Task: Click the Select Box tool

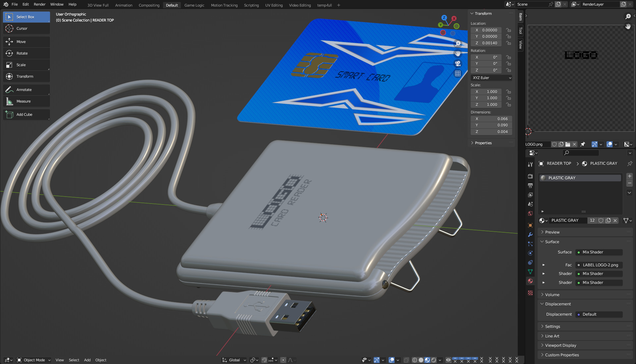Action: (26, 17)
